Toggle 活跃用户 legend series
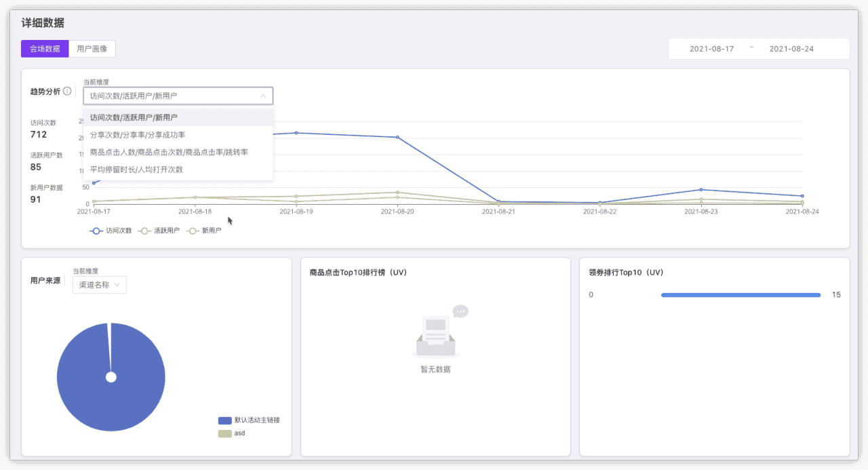This screenshot has height=470, width=868. (x=159, y=231)
